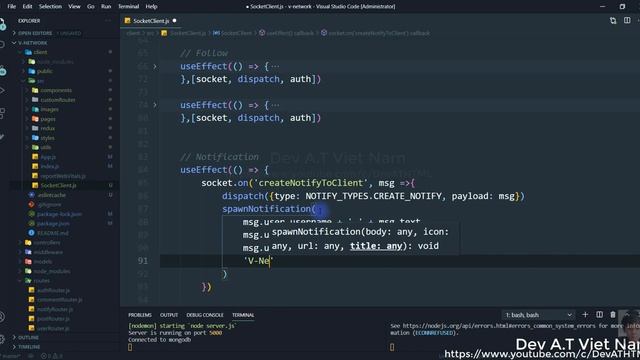Open the Manage gear in the activity bar
Viewport: 640px width, 360px height.
coord(2,339)
